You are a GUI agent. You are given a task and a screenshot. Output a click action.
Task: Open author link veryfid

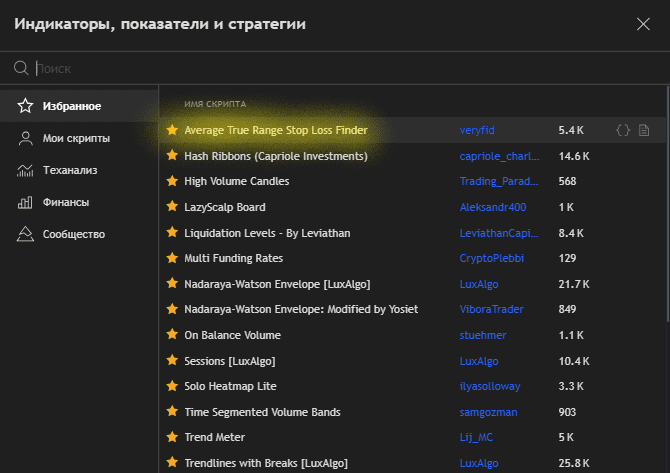pos(479,130)
